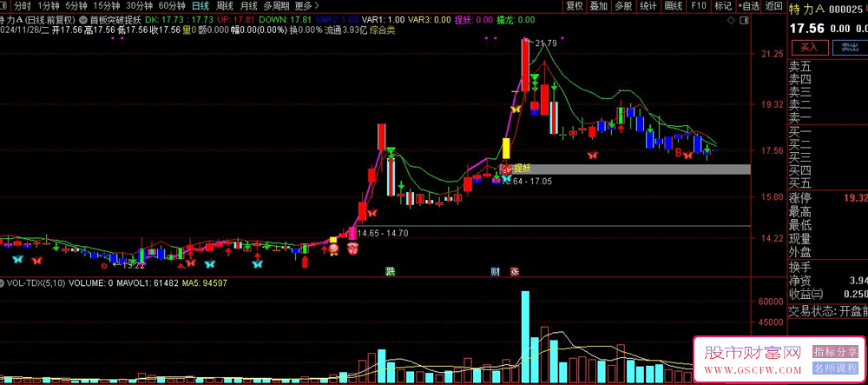The height and width of the screenshot is (385, 868).
Task: Click the 多股 multi-stock button
Action: (x=622, y=6)
